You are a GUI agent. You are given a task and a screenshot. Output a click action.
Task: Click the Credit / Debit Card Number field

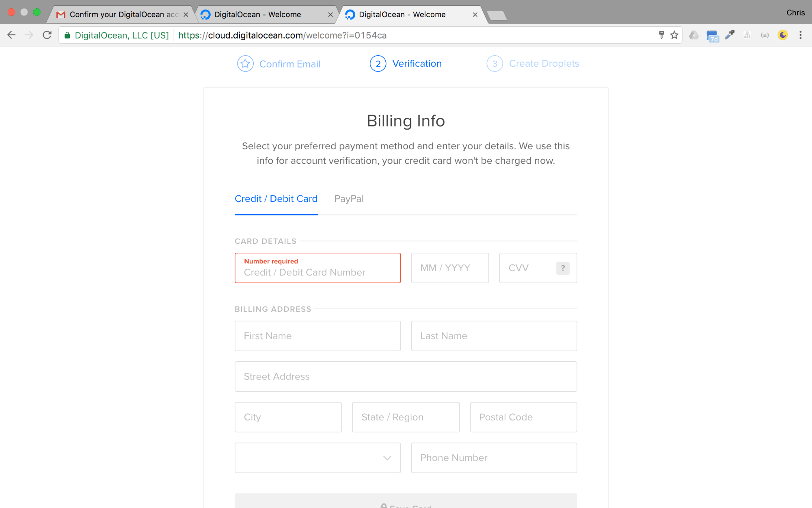coord(317,268)
